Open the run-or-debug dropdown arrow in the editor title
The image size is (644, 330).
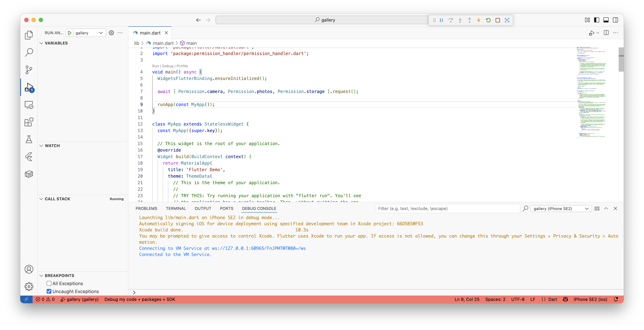pos(598,33)
